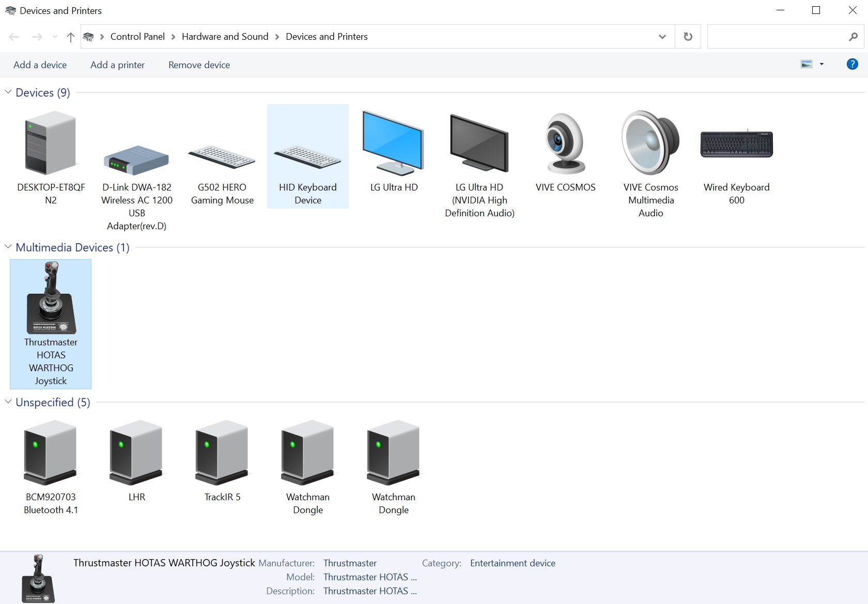The image size is (868, 604).
Task: Collapse the Multimedia Devices (1) group
Action: pyautogui.click(x=8, y=247)
